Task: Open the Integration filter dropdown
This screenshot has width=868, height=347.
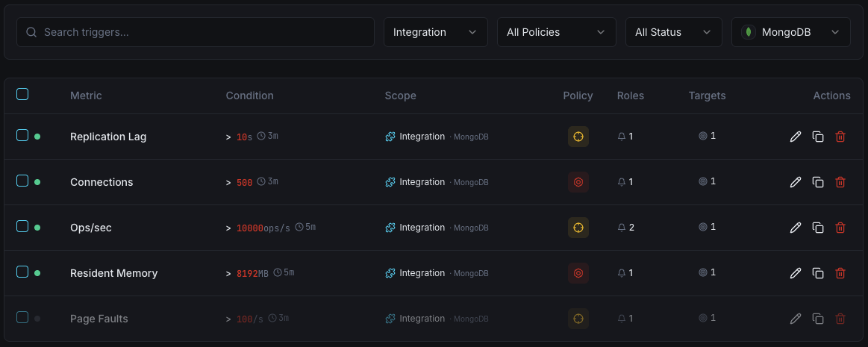Action: [436, 32]
